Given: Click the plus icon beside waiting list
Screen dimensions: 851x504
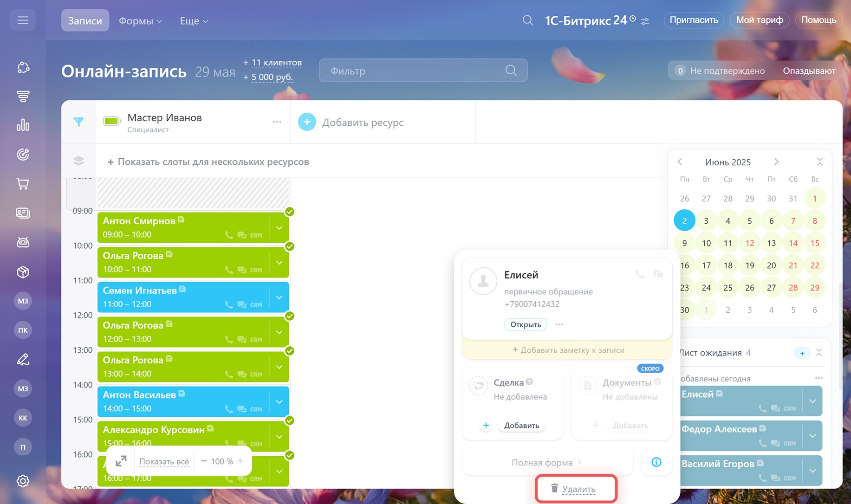Looking at the screenshot, I should 802,353.
